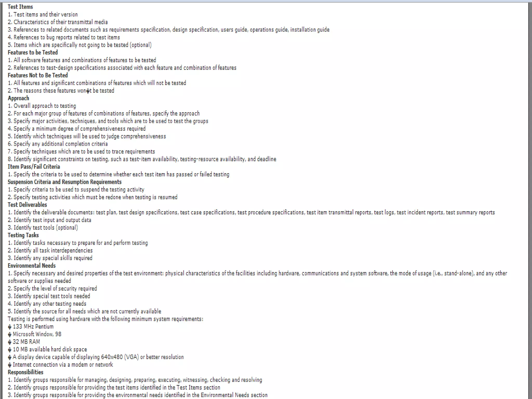
Task: Click the 'Approach' section heading
Action: (x=18, y=98)
